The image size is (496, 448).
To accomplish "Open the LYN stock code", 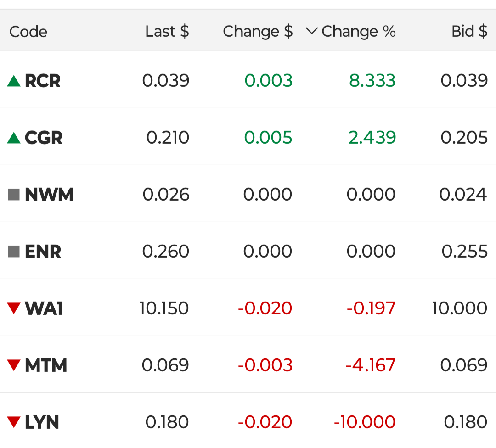I will 42,422.
